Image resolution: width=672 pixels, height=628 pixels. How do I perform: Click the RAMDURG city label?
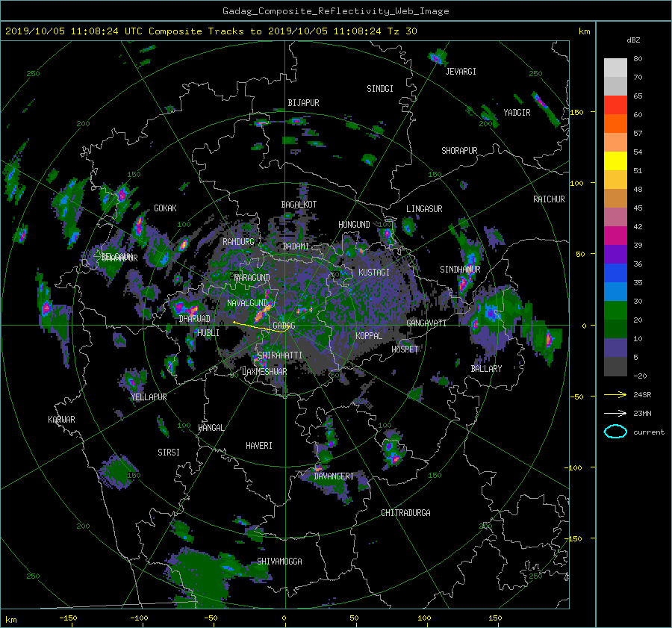(x=238, y=242)
